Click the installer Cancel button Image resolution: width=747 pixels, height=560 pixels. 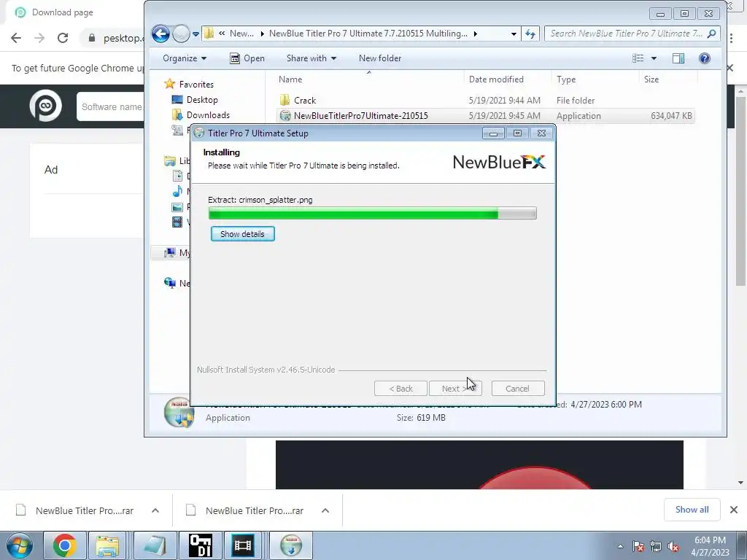click(517, 389)
